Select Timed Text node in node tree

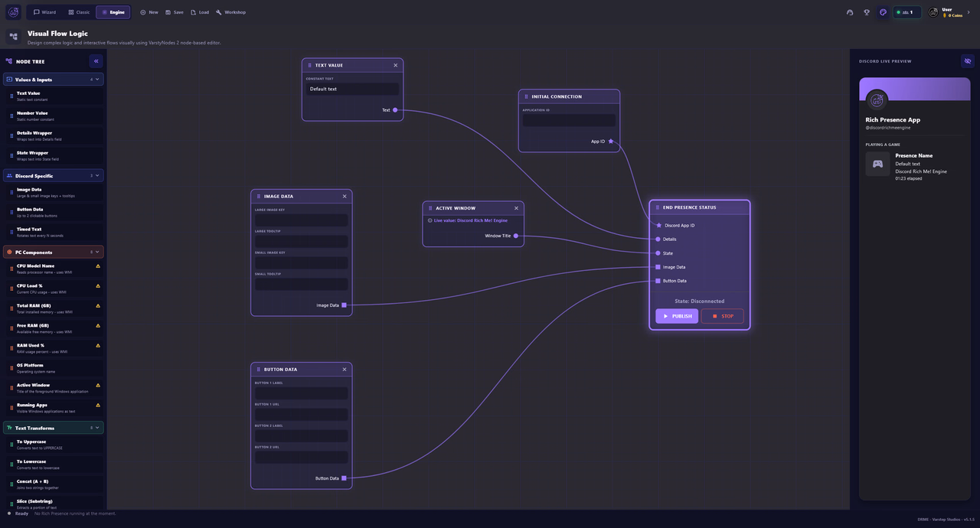[x=54, y=232]
